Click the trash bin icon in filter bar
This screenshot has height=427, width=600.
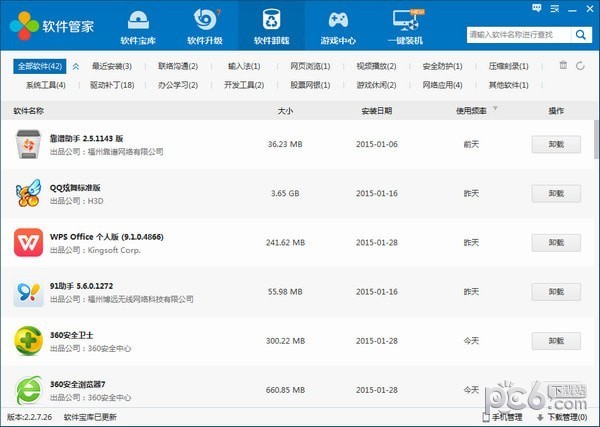564,65
